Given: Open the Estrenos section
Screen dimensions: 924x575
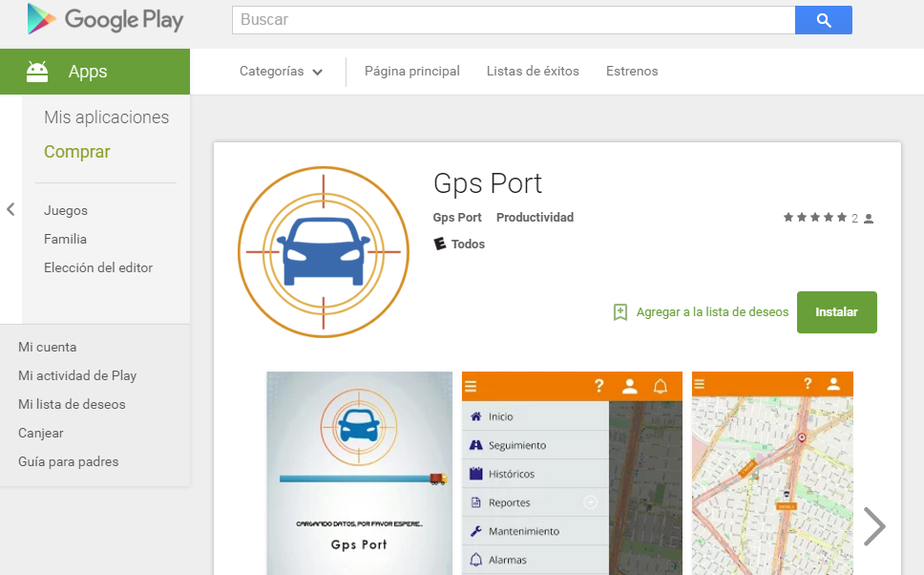Looking at the screenshot, I should click(632, 72).
